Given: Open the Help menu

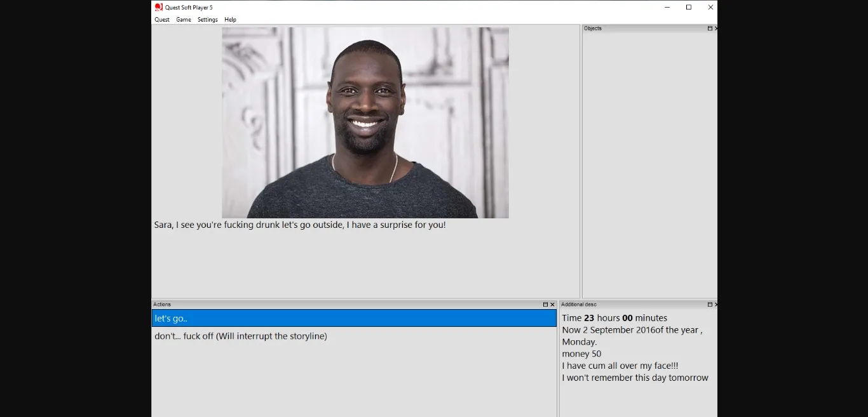Looking at the screenshot, I should point(230,20).
